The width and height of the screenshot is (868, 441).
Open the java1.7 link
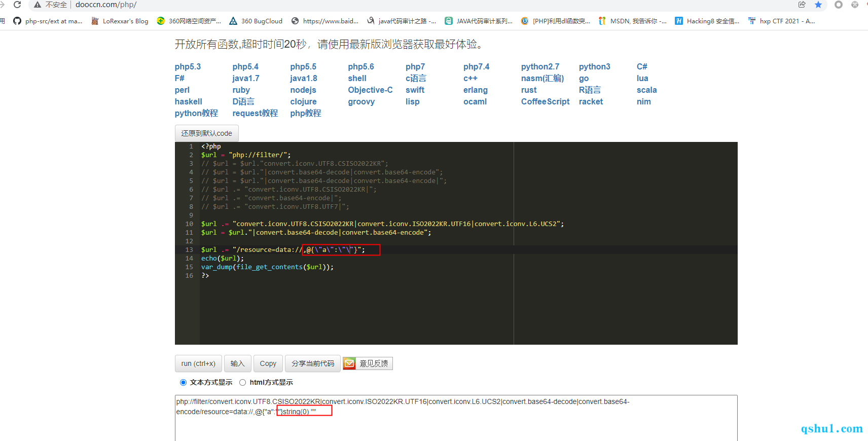(246, 78)
